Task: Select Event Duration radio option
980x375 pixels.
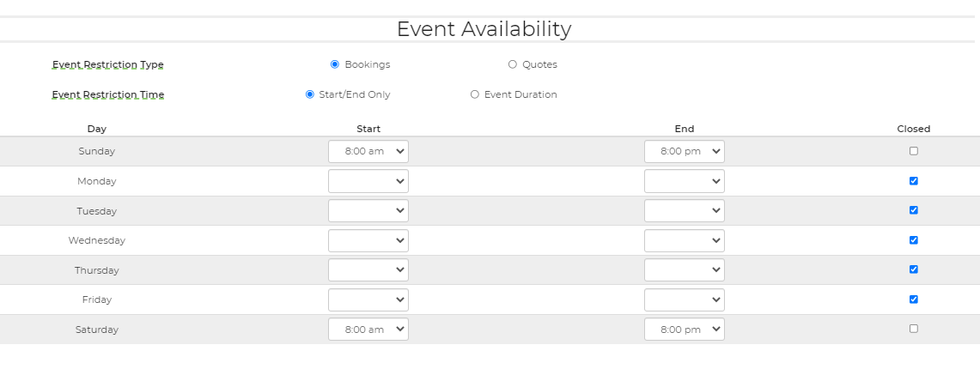Action: (x=475, y=94)
